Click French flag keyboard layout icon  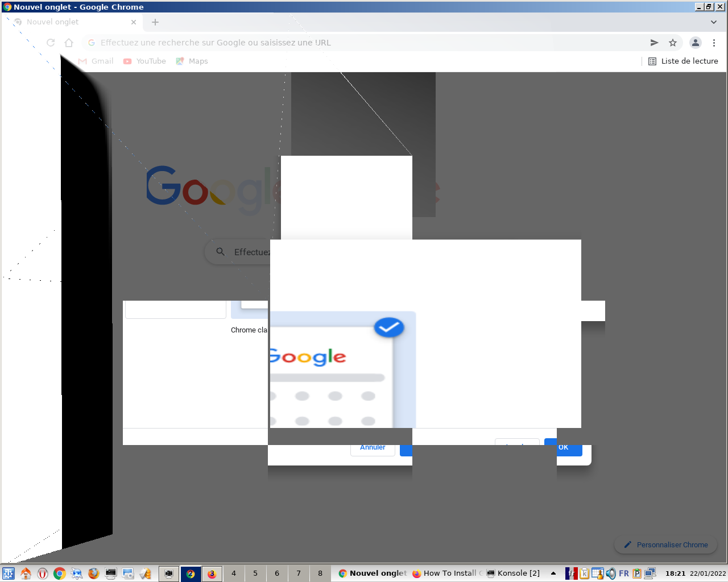572,573
